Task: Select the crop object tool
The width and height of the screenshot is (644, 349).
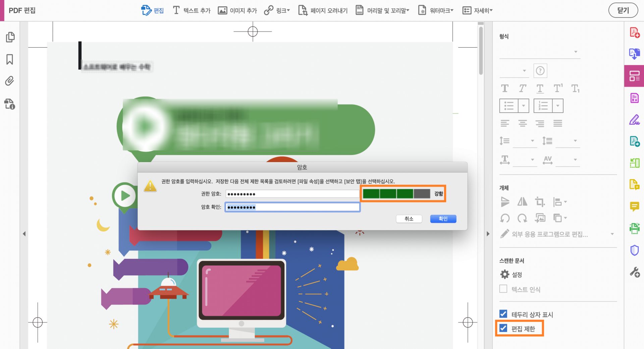Action: click(x=540, y=202)
